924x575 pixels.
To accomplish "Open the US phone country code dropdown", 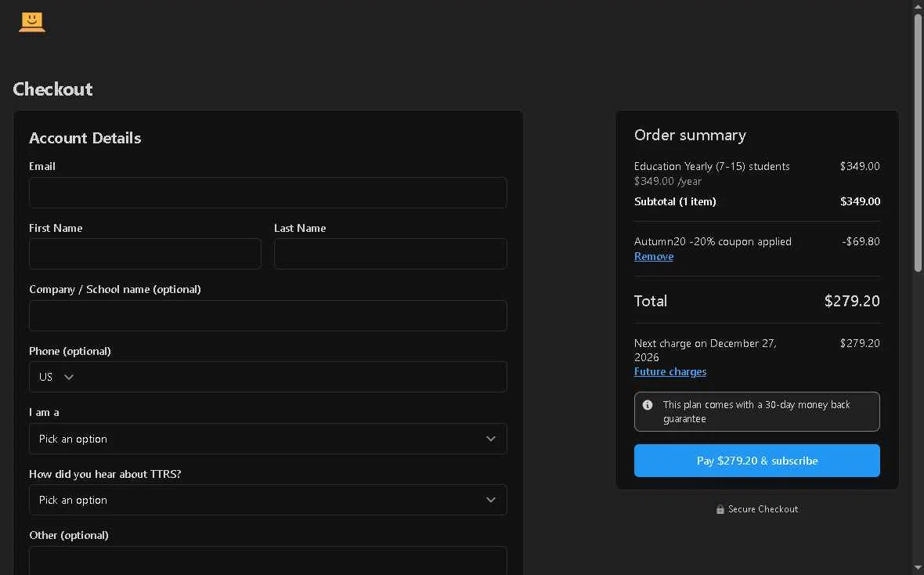I will tap(56, 377).
